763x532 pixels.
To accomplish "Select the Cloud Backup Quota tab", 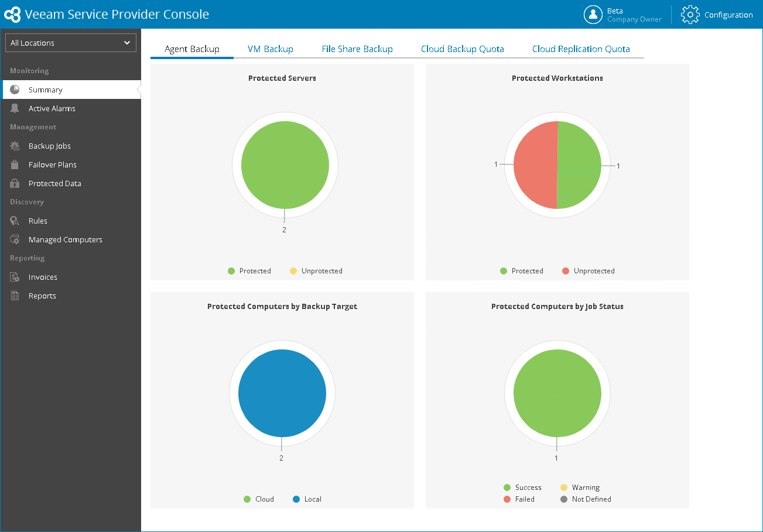I will 463,49.
